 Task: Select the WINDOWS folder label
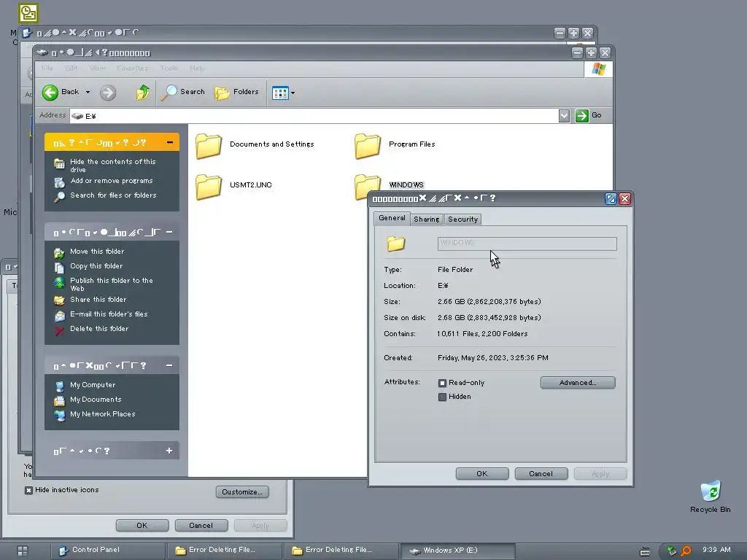click(x=406, y=184)
